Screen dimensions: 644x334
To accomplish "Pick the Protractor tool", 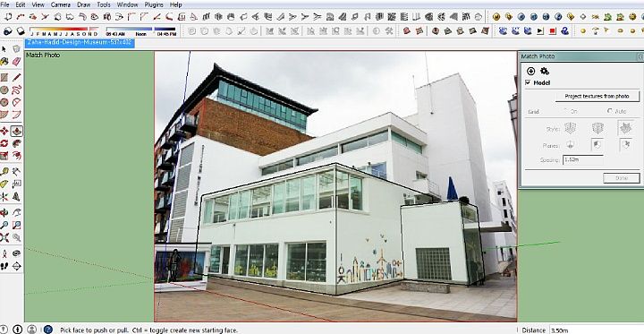I will tap(4, 184).
